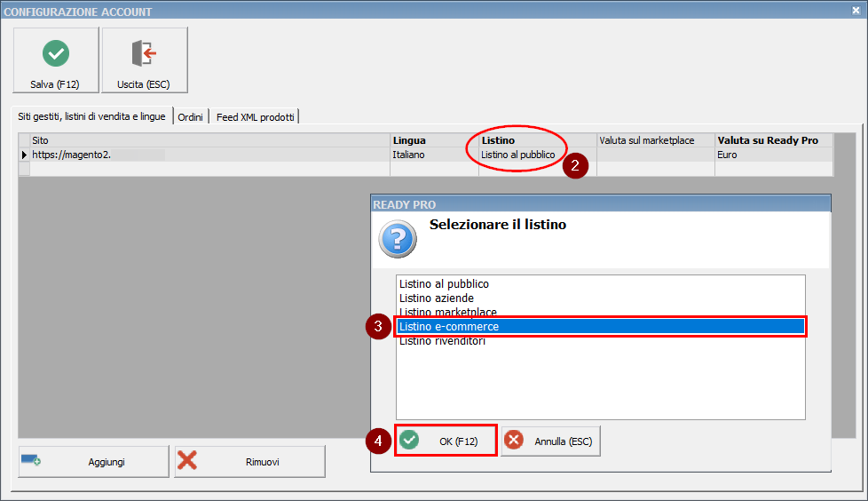Select Listino aziende in the list
868x501 pixels.
tap(437, 298)
